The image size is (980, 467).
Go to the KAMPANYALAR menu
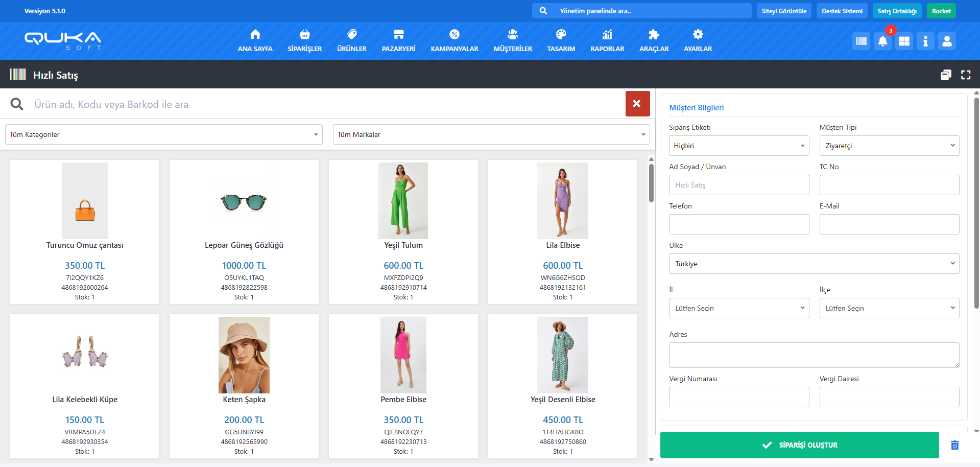point(454,41)
